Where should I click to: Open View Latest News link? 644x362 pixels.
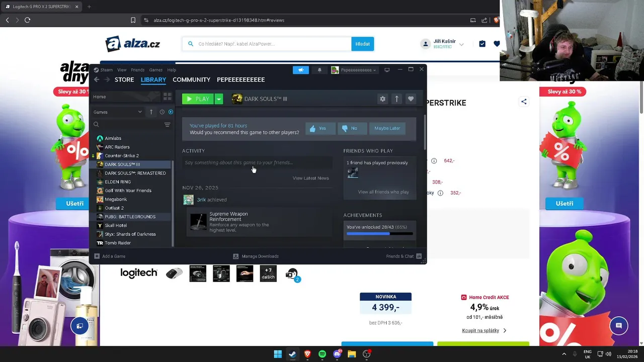coord(310,178)
